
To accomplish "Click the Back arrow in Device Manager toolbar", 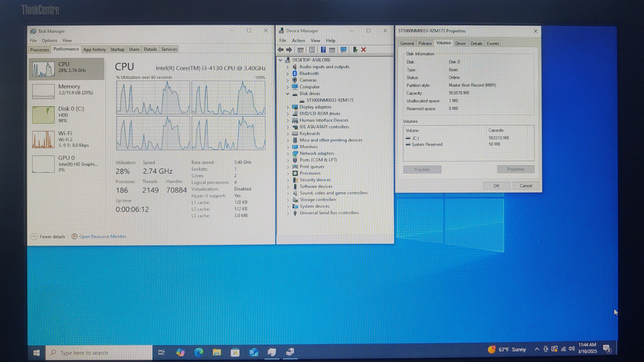I will pos(280,50).
